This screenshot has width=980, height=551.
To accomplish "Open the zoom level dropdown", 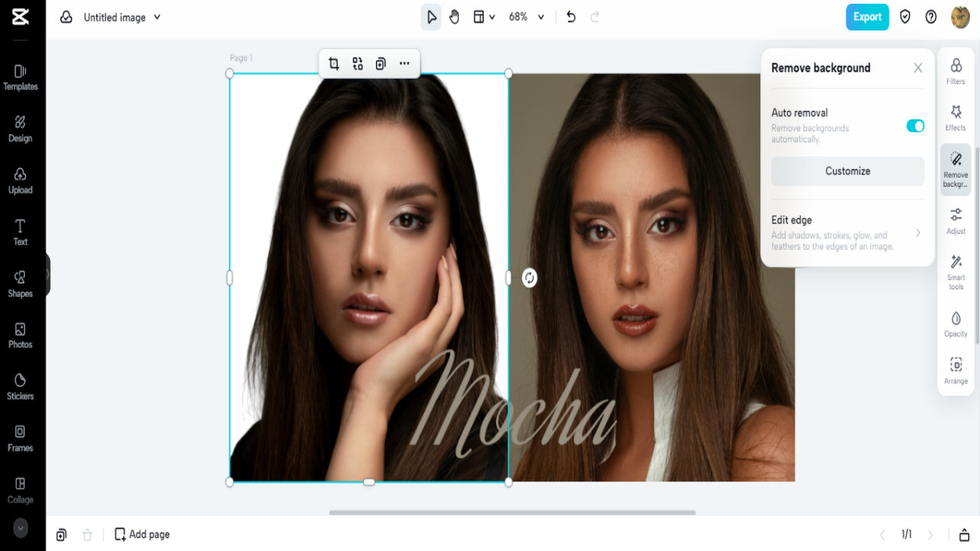I will 526,16.
